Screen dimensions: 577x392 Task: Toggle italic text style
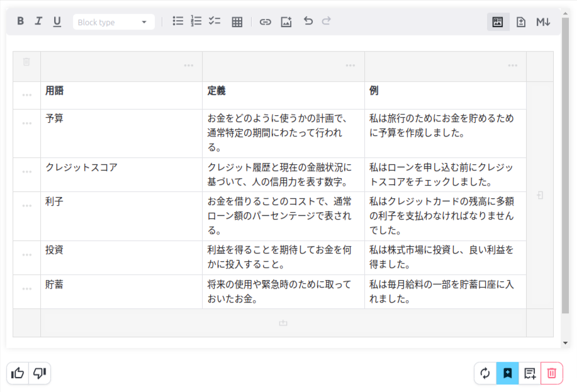click(38, 21)
